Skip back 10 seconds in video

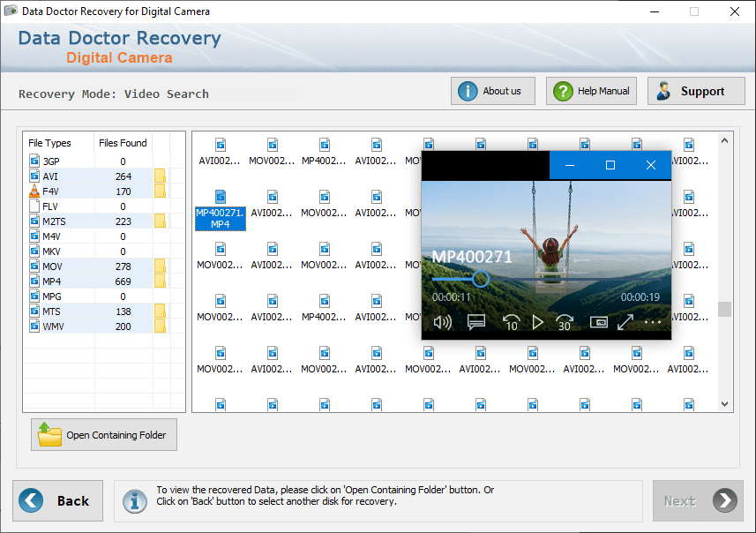pos(511,322)
